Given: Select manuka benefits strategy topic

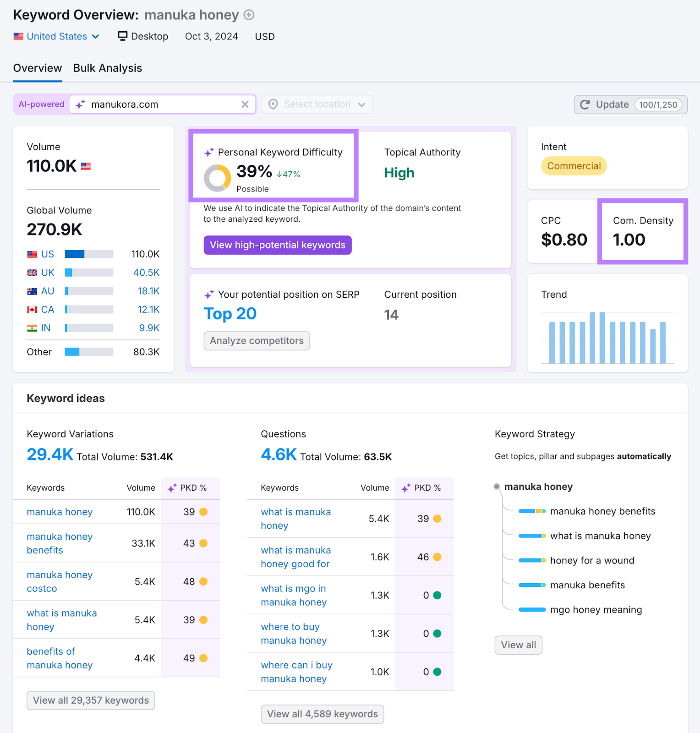Looking at the screenshot, I should click(587, 585).
